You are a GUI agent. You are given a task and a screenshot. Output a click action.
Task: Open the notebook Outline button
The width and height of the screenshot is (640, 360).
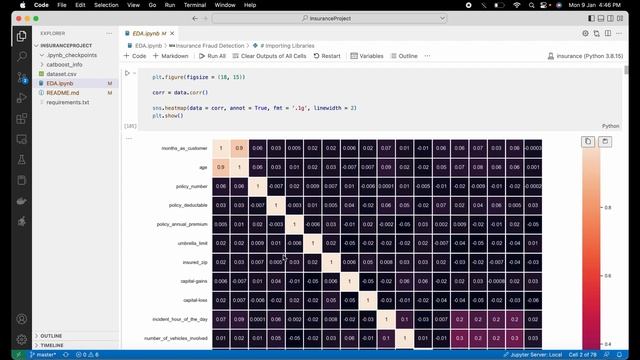(x=404, y=56)
